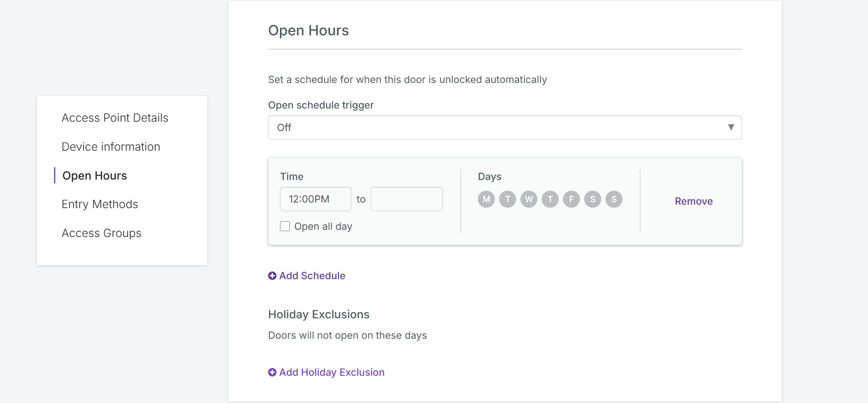
Task: Click the start time field showing 12:00PM
Action: click(x=315, y=199)
